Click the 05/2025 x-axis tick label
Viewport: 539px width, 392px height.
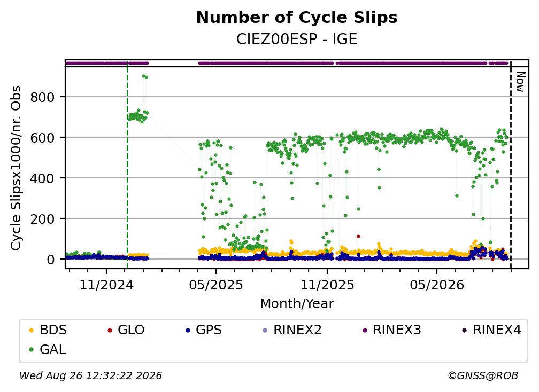pos(216,285)
